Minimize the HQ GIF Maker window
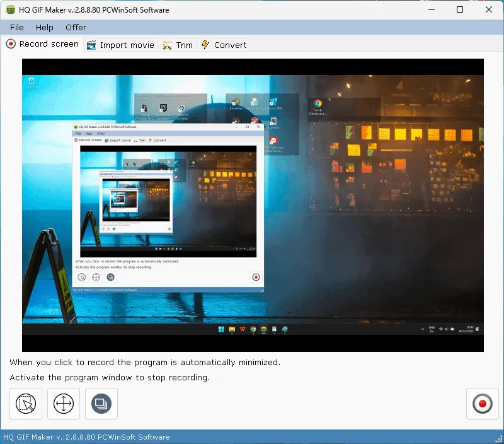The height and width of the screenshot is (444, 504). coord(431,10)
